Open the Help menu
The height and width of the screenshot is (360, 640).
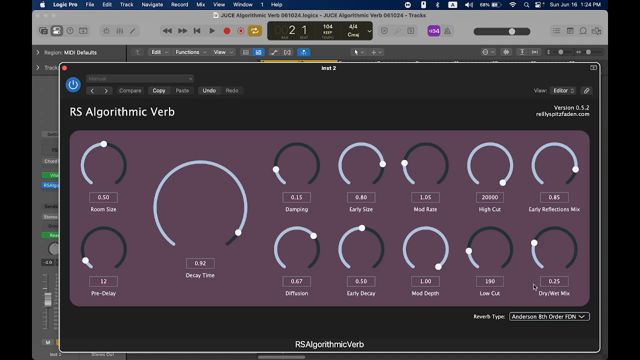277,4
